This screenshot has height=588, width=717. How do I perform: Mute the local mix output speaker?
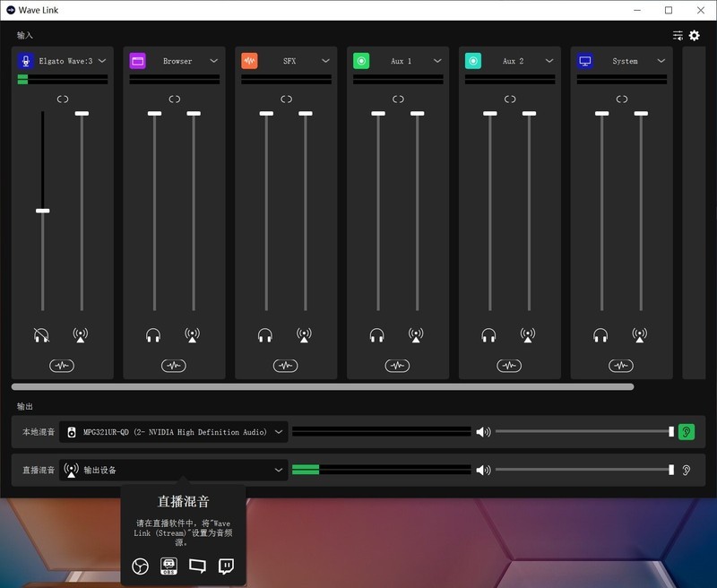click(483, 432)
